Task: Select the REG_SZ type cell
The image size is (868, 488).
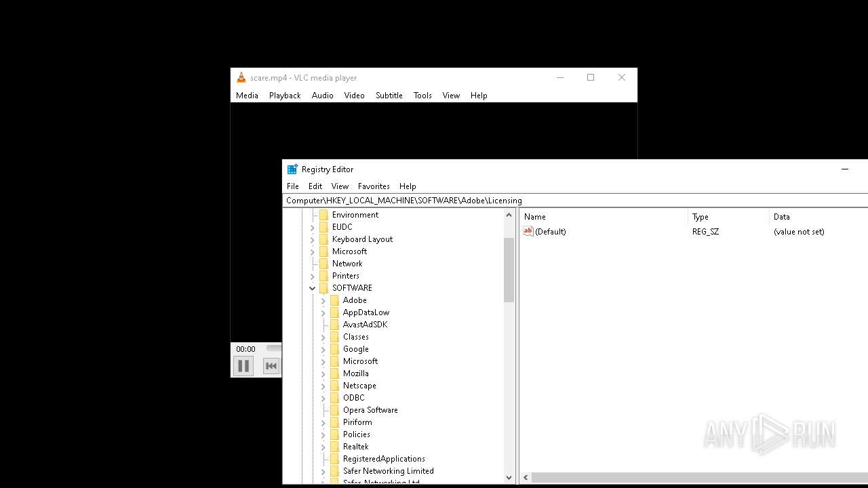Action: point(705,232)
